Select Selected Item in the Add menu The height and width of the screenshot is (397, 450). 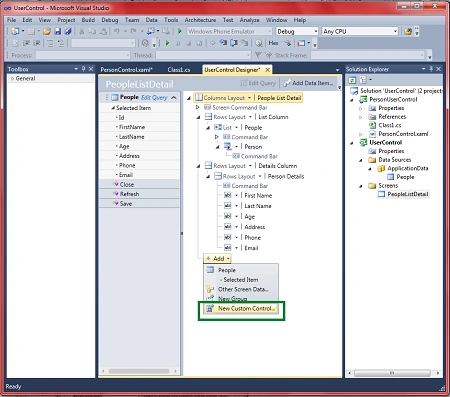pyautogui.click(x=241, y=280)
